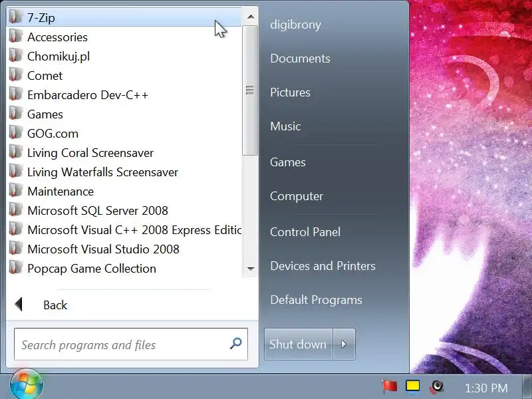Click the taskbar clock showing 1:30 PM
The height and width of the screenshot is (399, 532).
pyautogui.click(x=486, y=388)
